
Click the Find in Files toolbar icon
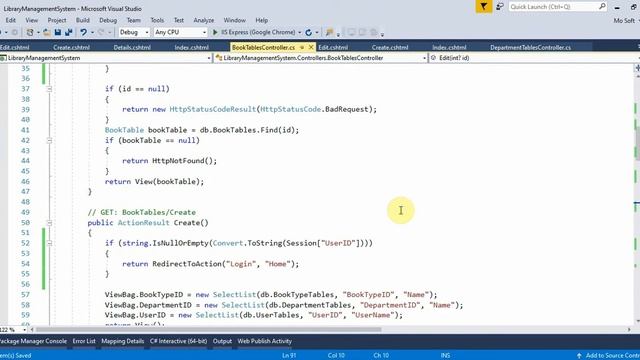point(329,32)
